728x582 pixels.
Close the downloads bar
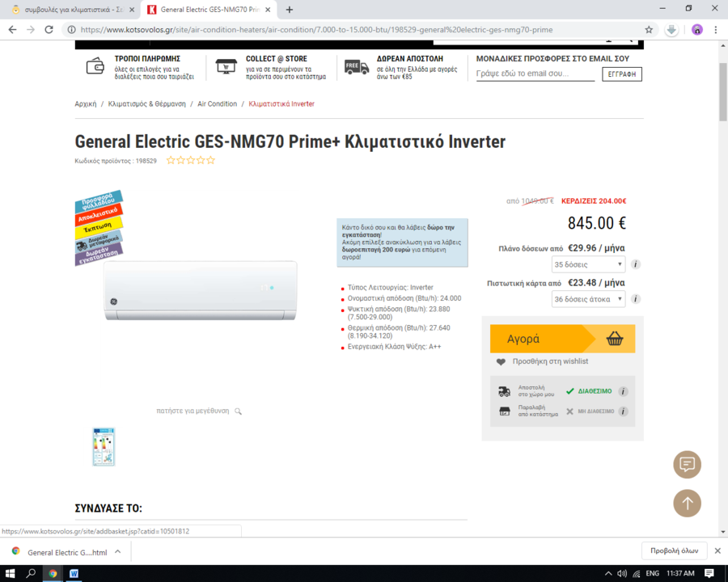click(717, 551)
